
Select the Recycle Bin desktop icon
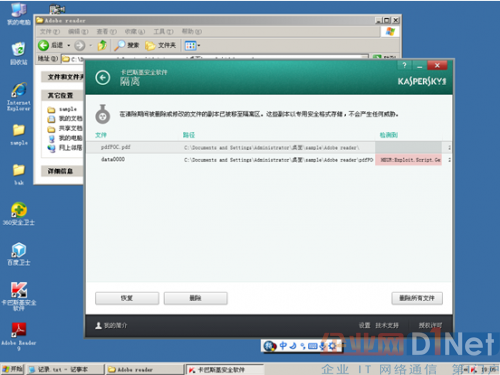(19, 53)
